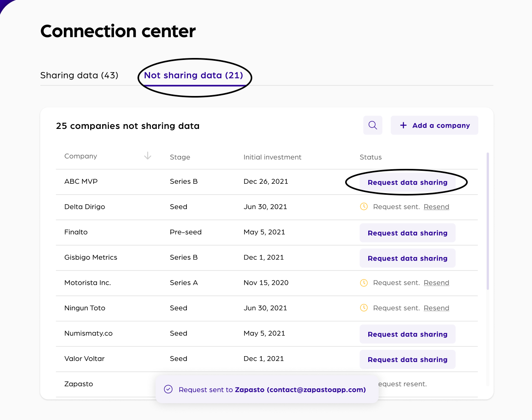The height and width of the screenshot is (420, 532).
Task: Click the clock icon in Ningun Toto row
Action: [x=364, y=308]
